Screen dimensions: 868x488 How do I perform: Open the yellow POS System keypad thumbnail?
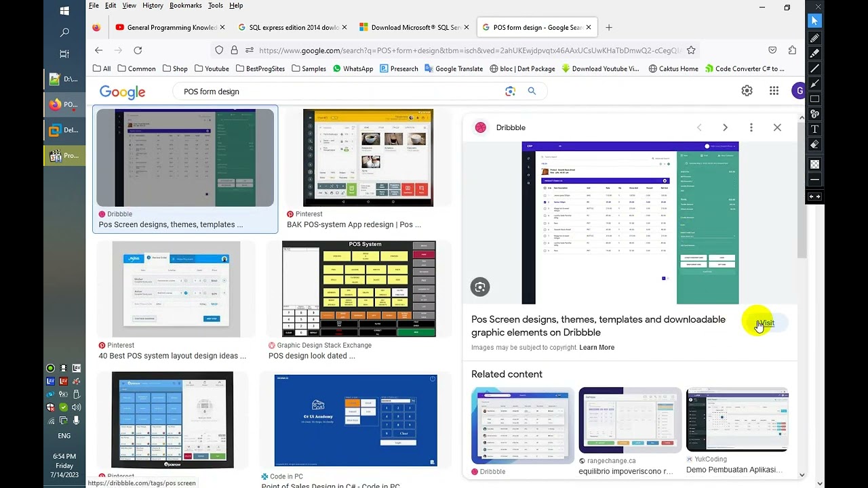(359, 289)
